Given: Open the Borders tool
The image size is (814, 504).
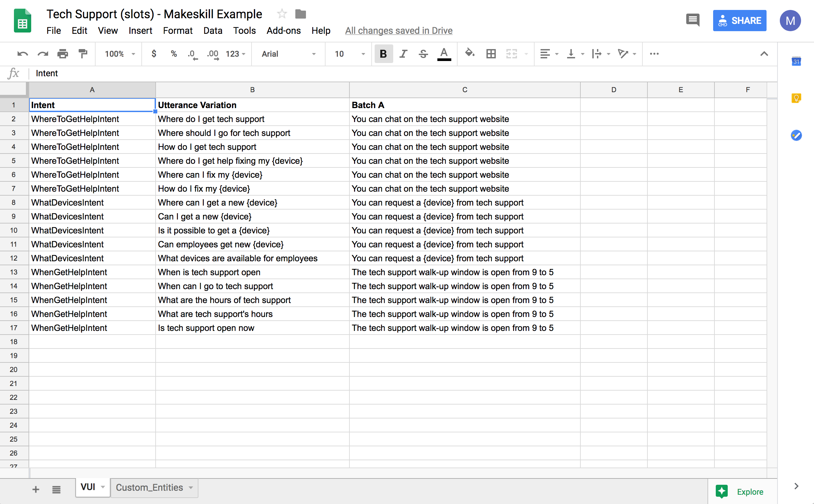Looking at the screenshot, I should pyautogui.click(x=491, y=54).
